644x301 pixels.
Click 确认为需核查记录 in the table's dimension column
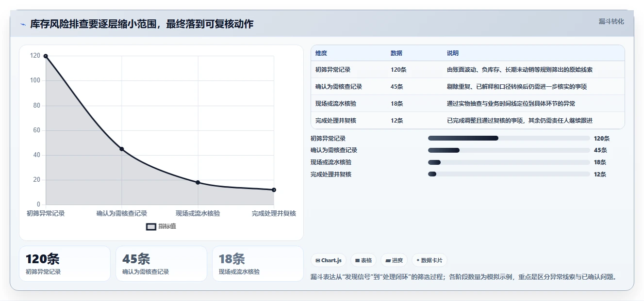(x=339, y=87)
